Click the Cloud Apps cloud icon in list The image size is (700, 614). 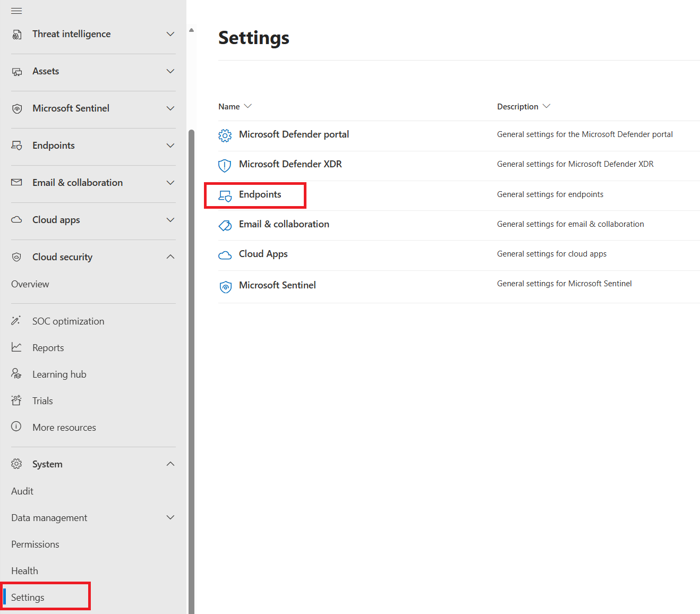pos(225,255)
